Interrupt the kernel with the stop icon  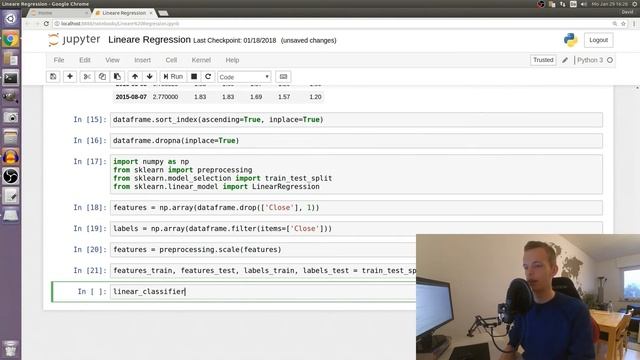(194, 77)
